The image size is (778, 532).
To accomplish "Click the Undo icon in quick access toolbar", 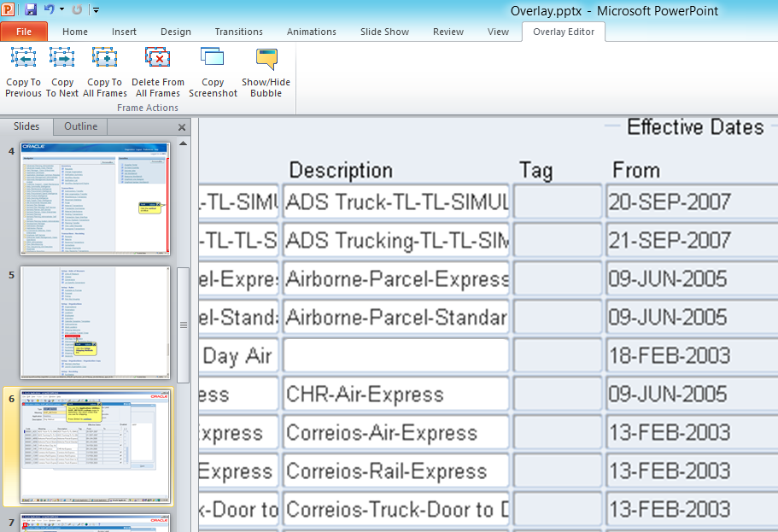I will [49, 10].
